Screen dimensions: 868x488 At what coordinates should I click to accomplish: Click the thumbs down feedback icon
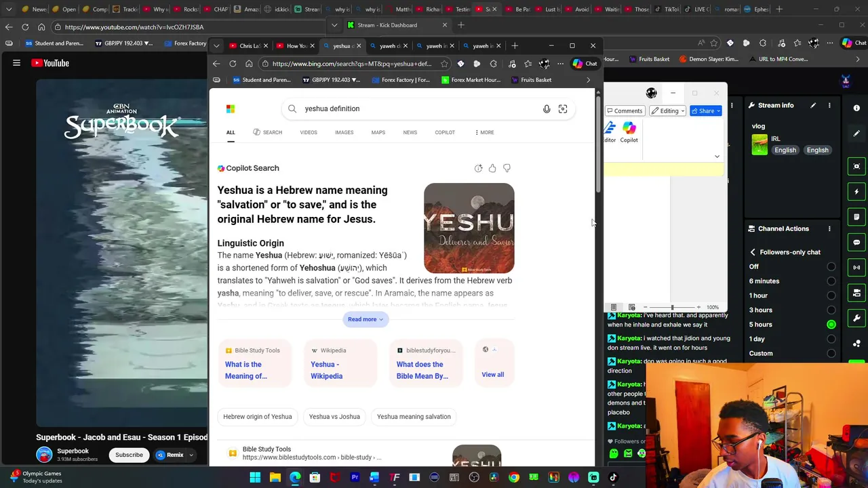click(507, 168)
